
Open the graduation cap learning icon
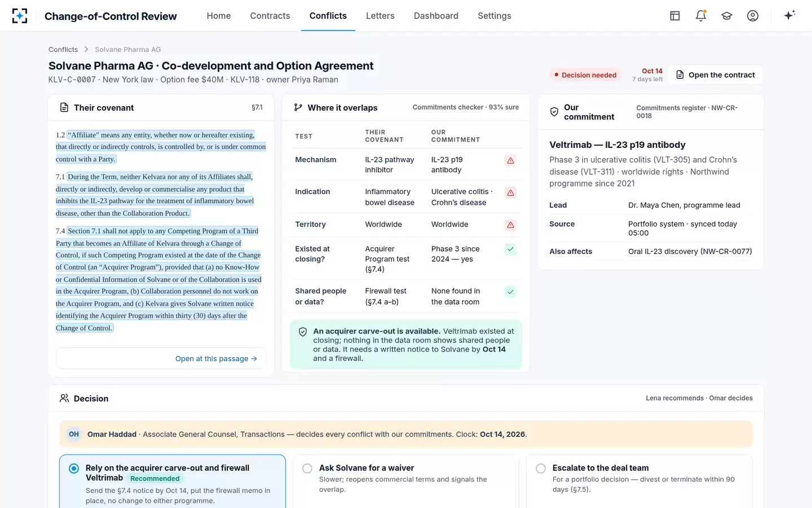(727, 16)
